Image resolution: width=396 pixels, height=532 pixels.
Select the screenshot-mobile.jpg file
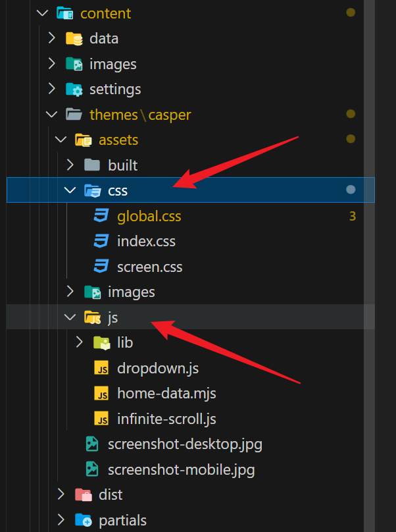point(181,469)
